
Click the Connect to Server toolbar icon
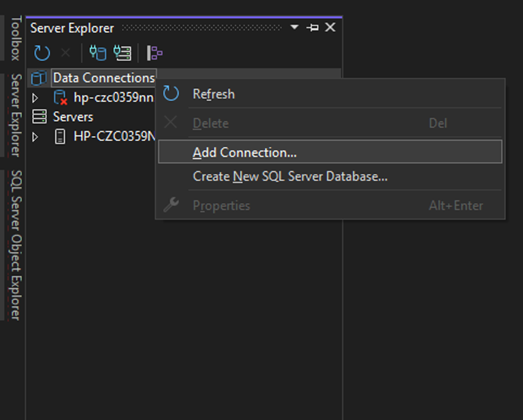point(123,53)
